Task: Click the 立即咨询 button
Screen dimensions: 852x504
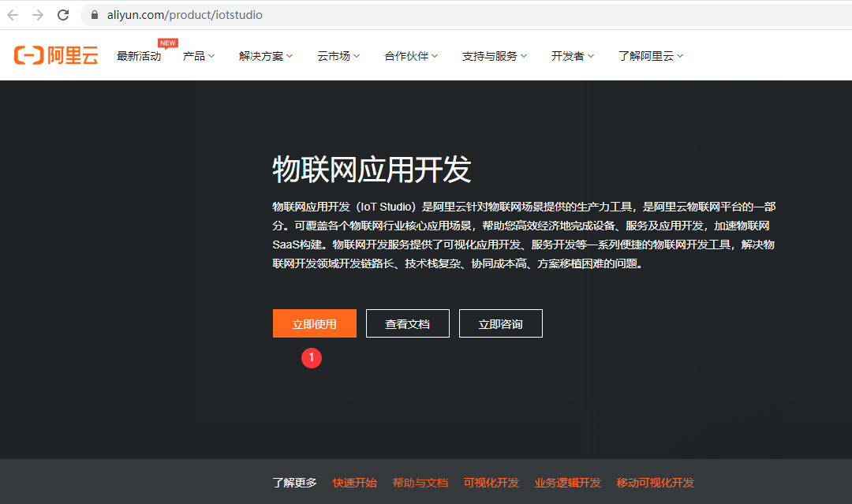Action: click(500, 323)
